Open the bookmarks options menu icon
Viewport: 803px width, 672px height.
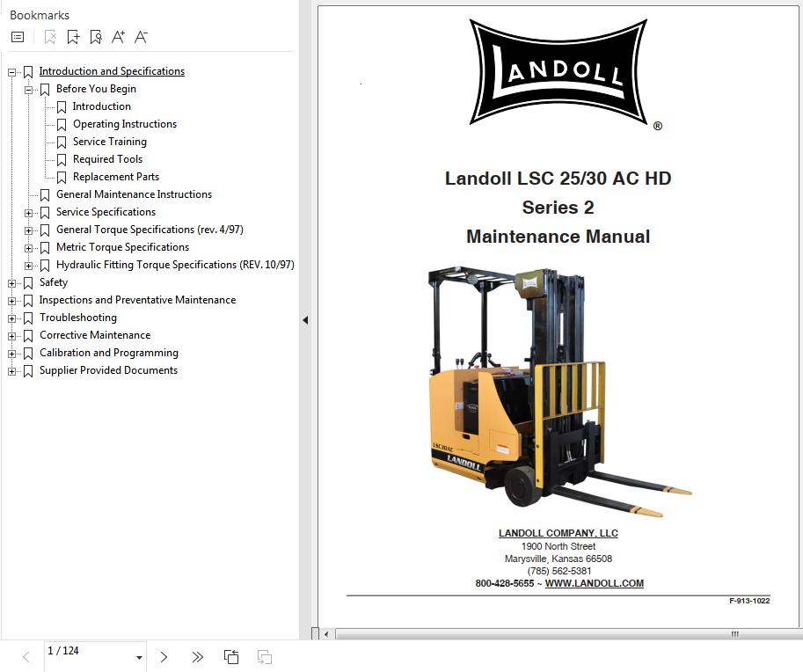pyautogui.click(x=18, y=37)
